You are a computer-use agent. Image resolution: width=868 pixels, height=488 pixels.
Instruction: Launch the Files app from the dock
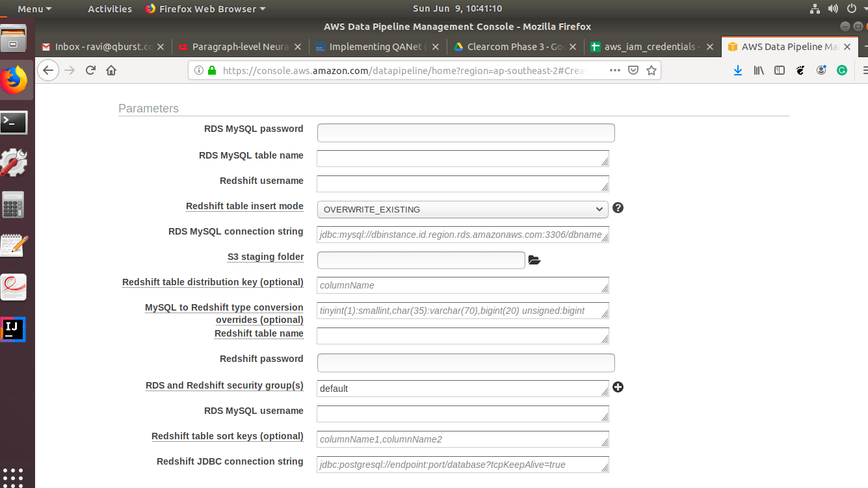(x=14, y=39)
